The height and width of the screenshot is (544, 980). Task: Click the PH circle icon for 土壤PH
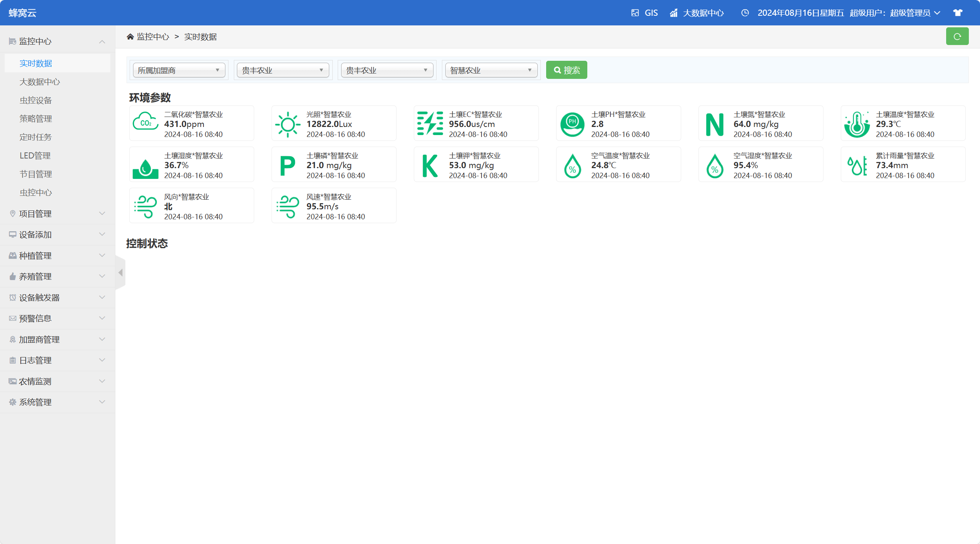pos(572,125)
